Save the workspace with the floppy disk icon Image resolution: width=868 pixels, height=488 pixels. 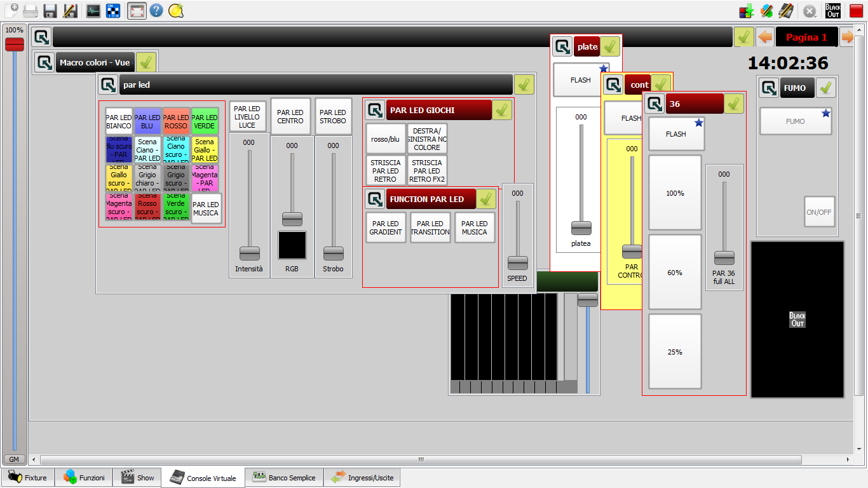[50, 10]
